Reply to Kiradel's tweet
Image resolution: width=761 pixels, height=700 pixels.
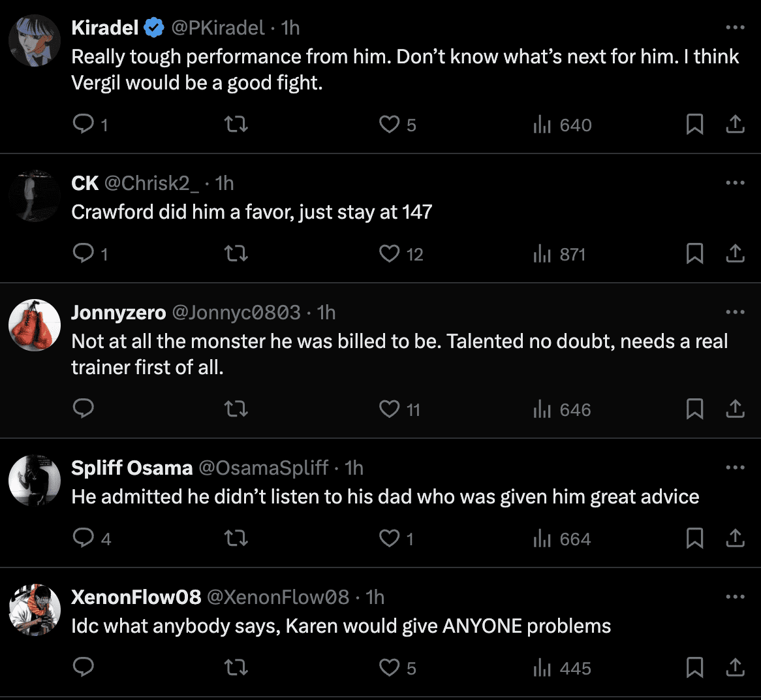(84, 124)
